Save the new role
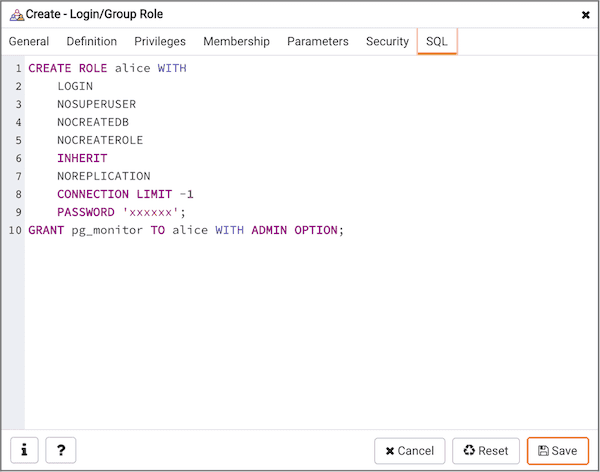600x472 pixels. 557,451
